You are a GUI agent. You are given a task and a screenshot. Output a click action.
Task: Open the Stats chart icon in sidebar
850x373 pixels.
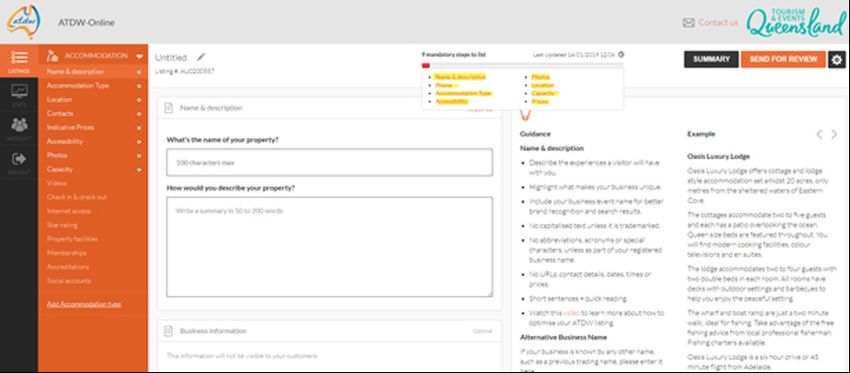coord(19,91)
